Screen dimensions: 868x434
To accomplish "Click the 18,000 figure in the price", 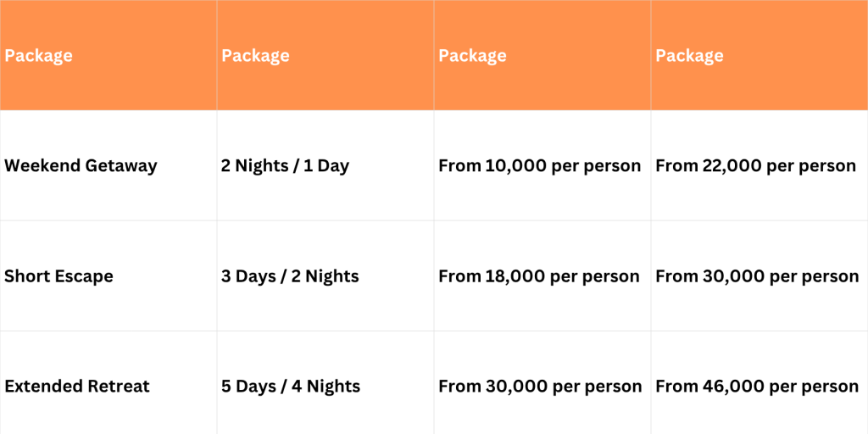I will (515, 276).
